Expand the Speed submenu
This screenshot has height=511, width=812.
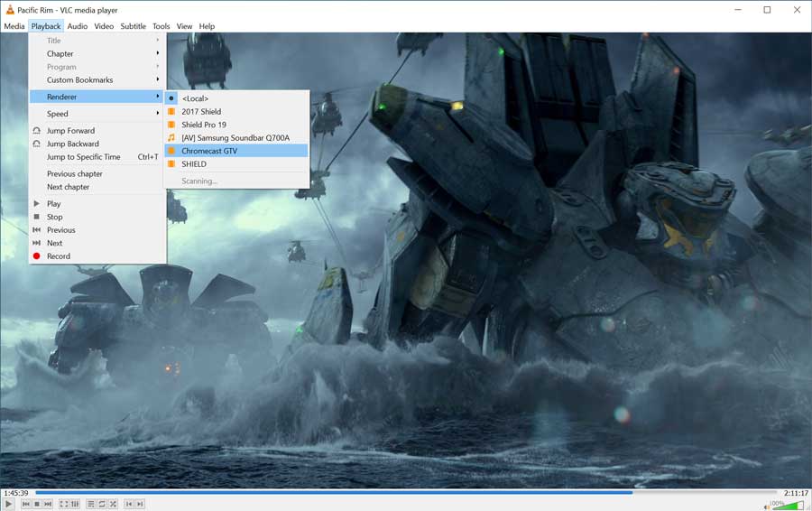(97, 114)
